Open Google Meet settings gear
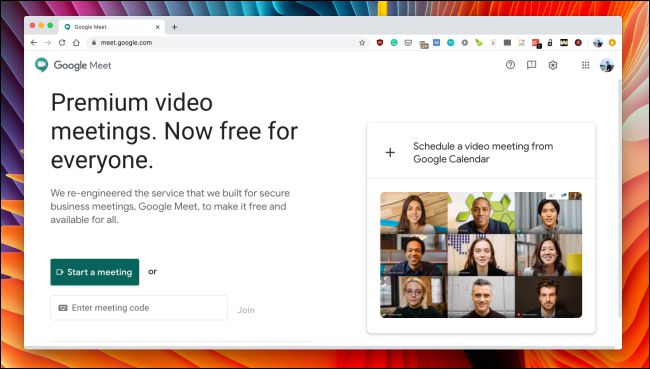Screen dimensions: 650x369 [553, 65]
